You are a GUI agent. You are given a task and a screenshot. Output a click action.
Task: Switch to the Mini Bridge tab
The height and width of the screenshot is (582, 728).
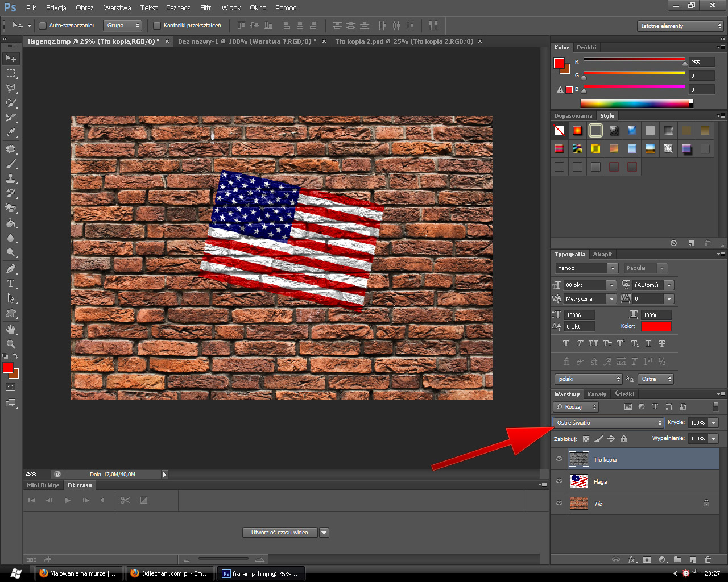[x=43, y=485]
